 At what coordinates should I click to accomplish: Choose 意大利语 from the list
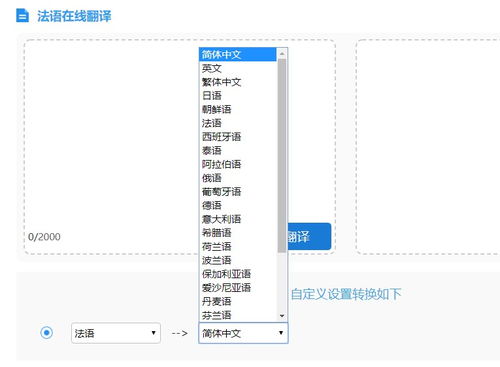(x=238, y=219)
